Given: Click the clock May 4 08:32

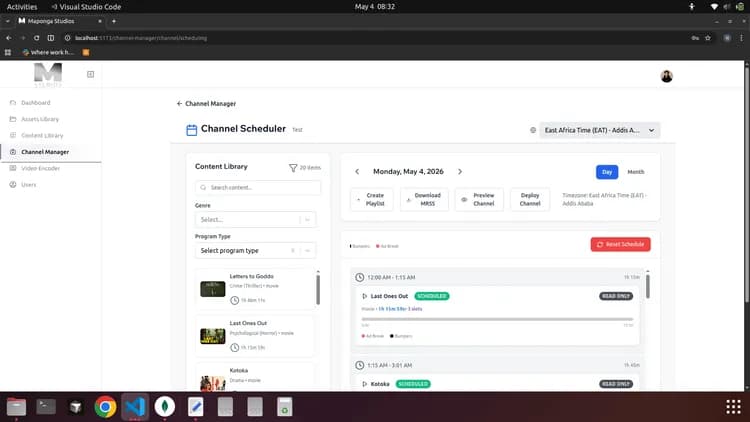Looking at the screenshot, I should 375,7.
